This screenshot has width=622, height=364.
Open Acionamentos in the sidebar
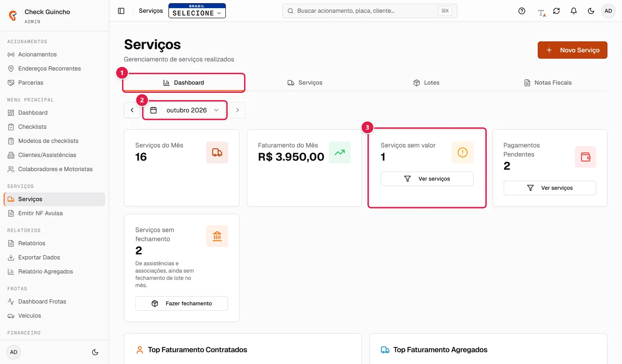[x=54, y=54]
